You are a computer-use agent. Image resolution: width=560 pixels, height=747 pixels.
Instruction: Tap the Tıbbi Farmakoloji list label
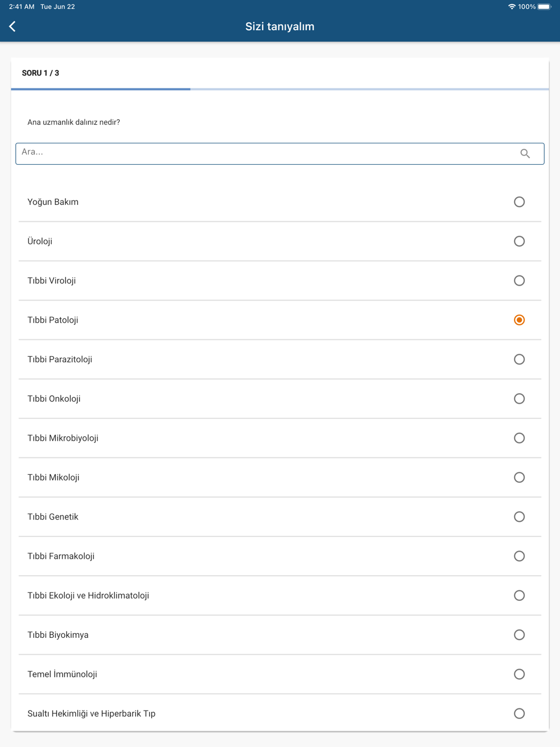pos(61,556)
